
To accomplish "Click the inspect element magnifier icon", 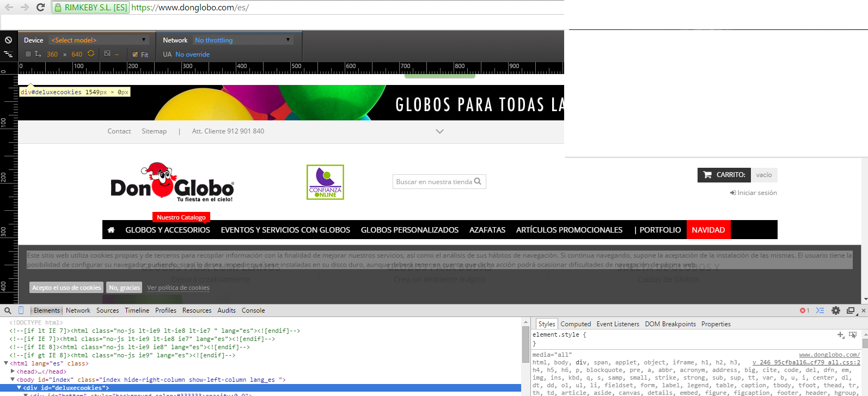I will 8,310.
